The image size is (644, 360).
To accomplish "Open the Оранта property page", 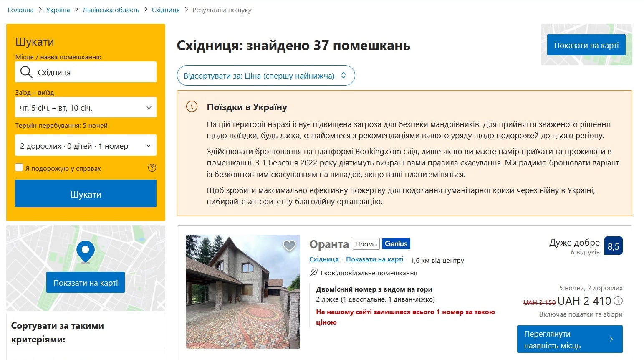I will (328, 244).
